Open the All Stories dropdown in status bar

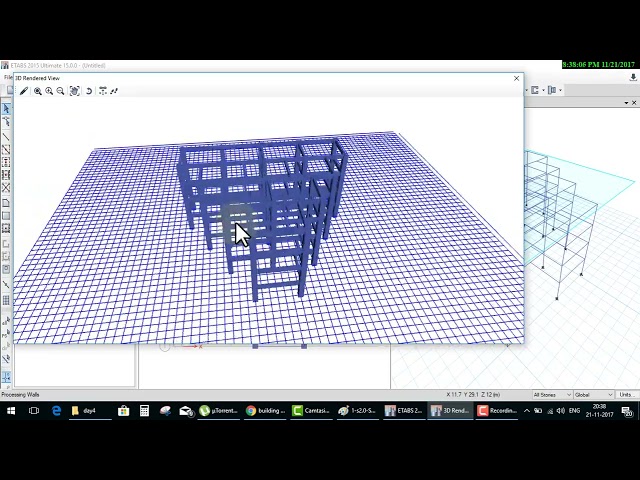pyautogui.click(x=552, y=395)
